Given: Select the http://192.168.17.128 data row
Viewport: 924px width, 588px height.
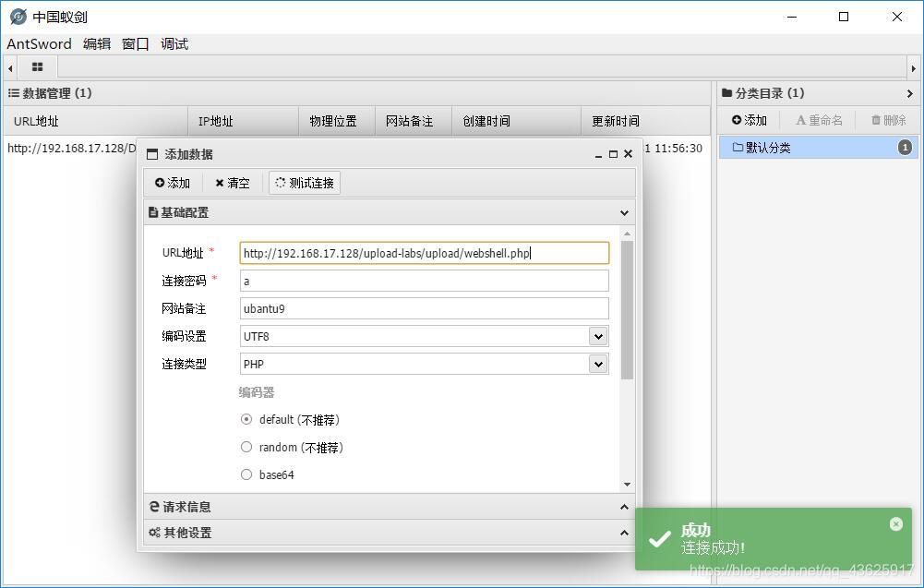Looking at the screenshot, I should coord(71,149).
